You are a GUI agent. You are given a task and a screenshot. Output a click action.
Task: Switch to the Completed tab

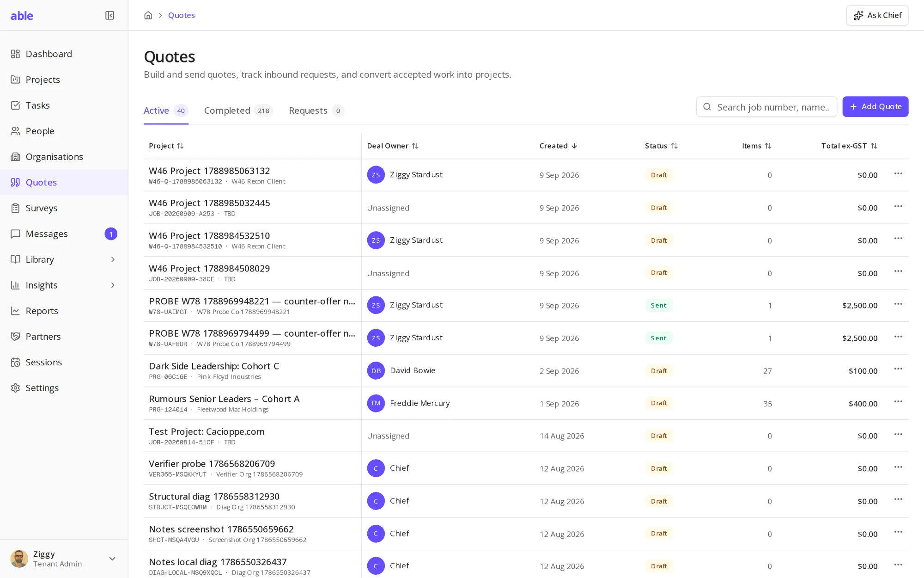click(x=238, y=111)
